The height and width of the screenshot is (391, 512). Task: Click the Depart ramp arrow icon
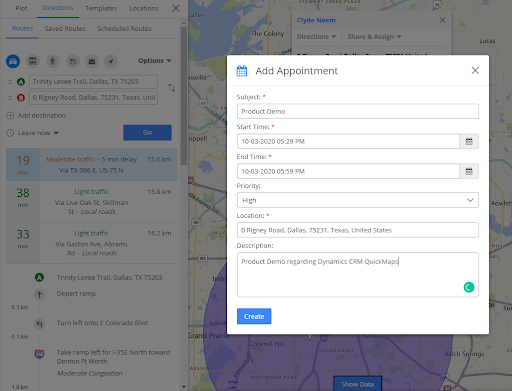point(39,294)
